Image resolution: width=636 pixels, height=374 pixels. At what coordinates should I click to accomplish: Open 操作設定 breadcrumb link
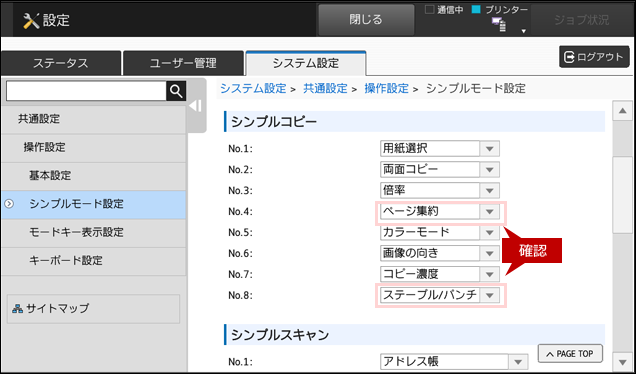click(x=387, y=88)
